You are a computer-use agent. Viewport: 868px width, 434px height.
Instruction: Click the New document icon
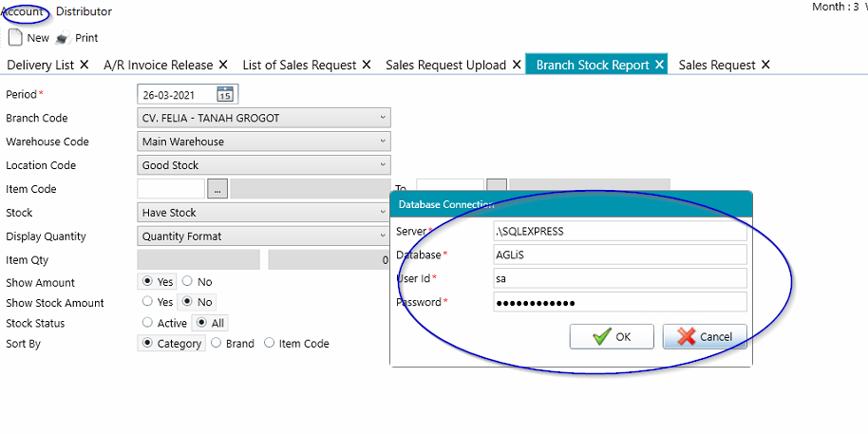15,38
